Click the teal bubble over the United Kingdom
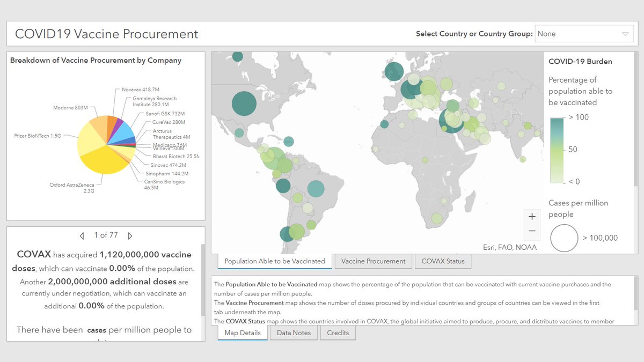Viewport: 644px width, 362px height. pyautogui.click(x=394, y=71)
